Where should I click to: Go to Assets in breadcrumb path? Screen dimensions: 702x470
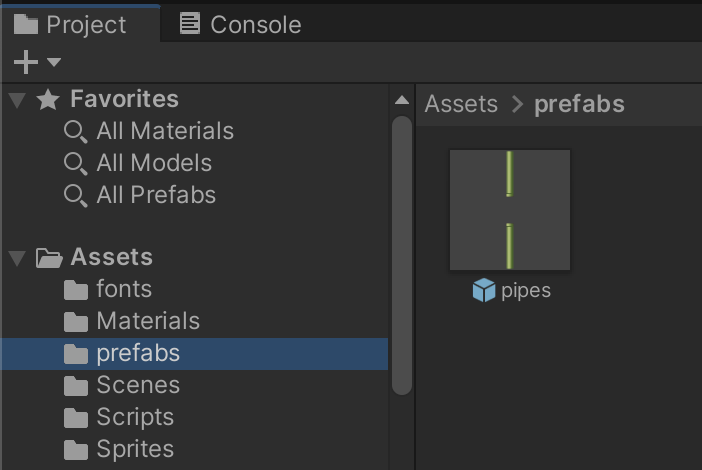(x=461, y=104)
